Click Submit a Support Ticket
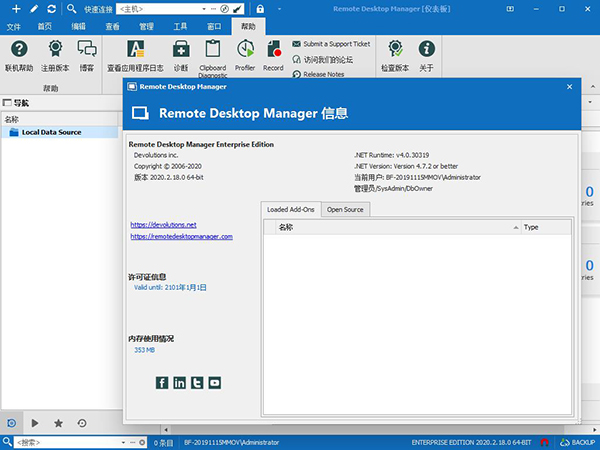The height and width of the screenshot is (450, 600). 331,44
